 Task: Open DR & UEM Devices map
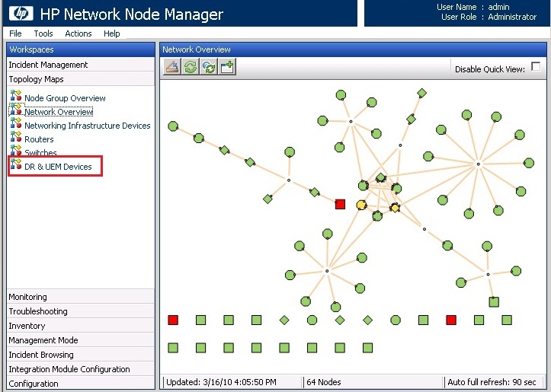pos(58,167)
